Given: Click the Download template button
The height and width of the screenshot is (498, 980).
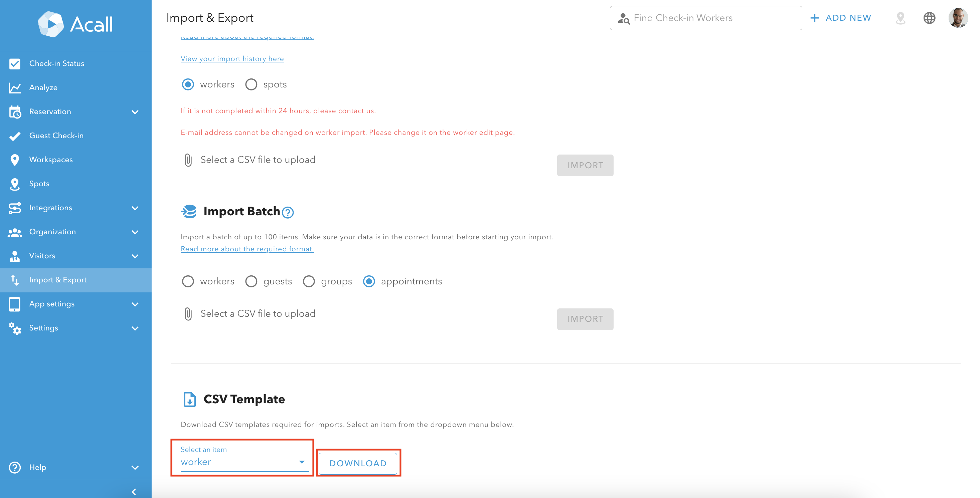Looking at the screenshot, I should [x=358, y=463].
